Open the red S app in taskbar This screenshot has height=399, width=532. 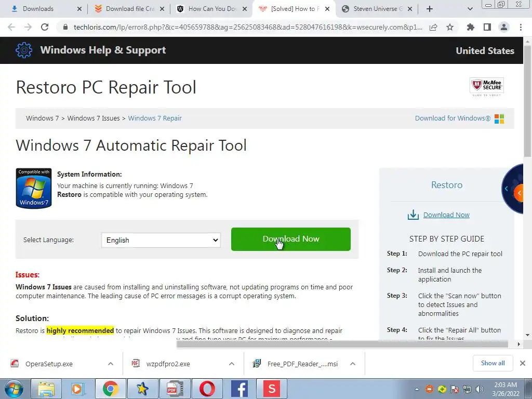[271, 389]
